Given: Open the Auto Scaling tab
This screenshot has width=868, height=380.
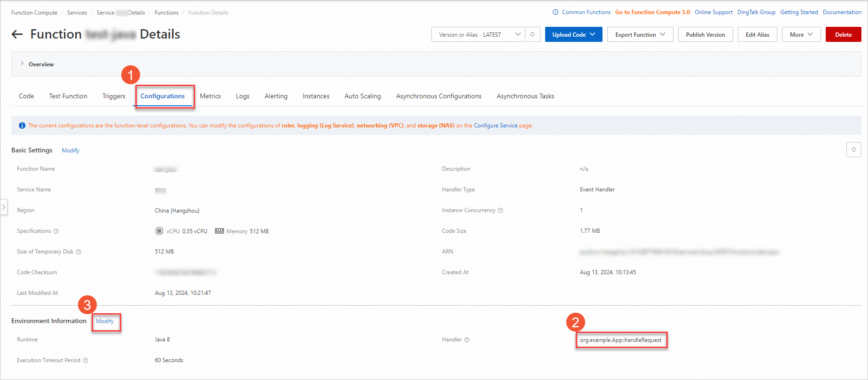Looking at the screenshot, I should [x=362, y=96].
